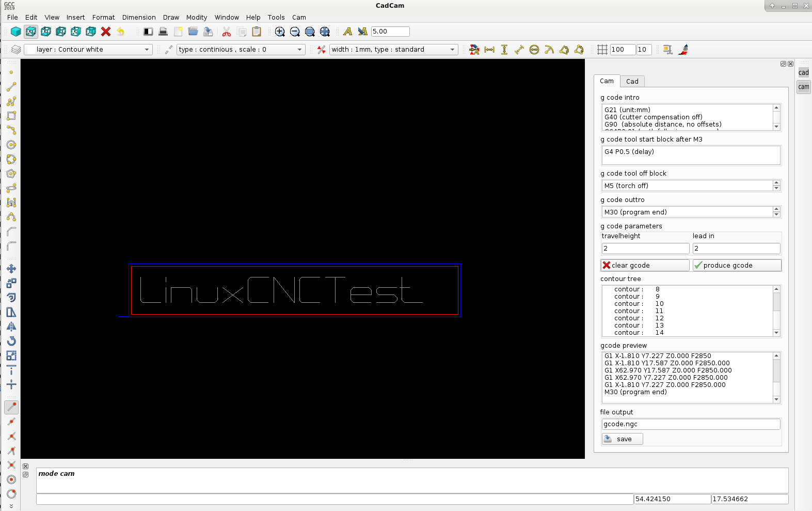Click the grid size 100 field
The height and width of the screenshot is (511, 812).
(623, 50)
